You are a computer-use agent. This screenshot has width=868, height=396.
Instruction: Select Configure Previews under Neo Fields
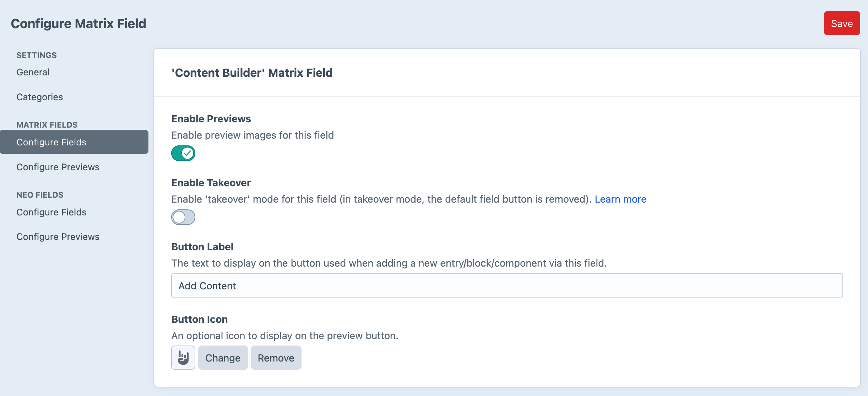coord(58,237)
